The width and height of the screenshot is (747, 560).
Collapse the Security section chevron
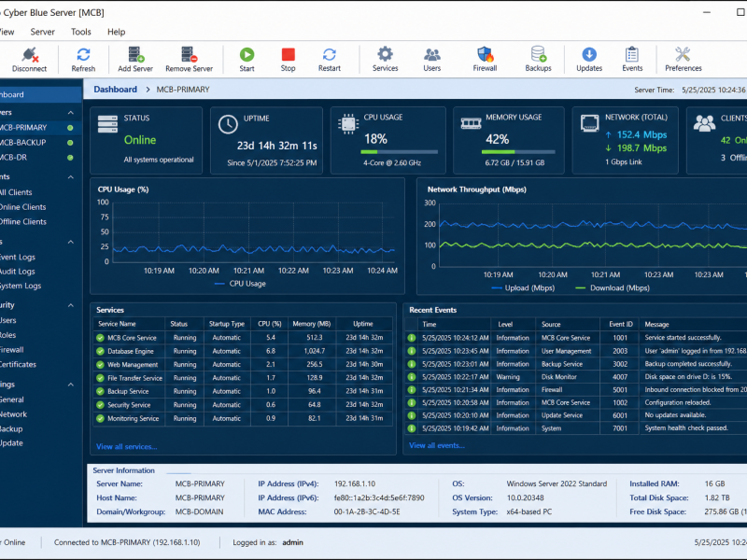pyautogui.click(x=71, y=305)
